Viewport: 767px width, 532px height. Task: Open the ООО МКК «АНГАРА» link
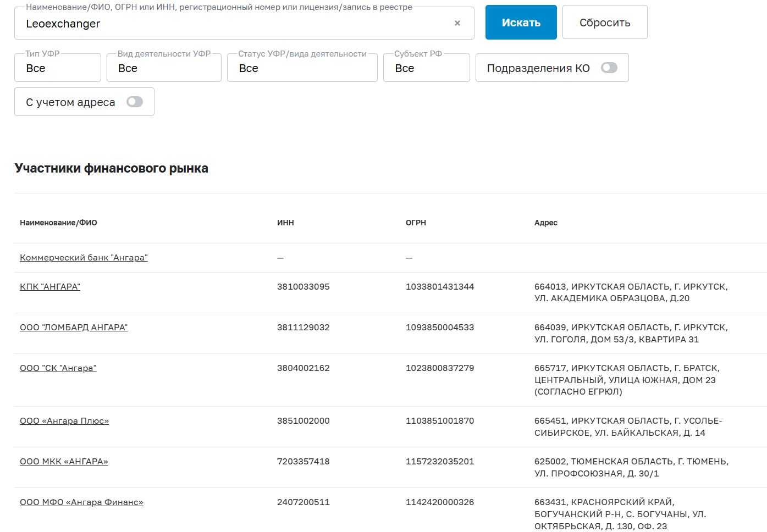[x=64, y=462]
